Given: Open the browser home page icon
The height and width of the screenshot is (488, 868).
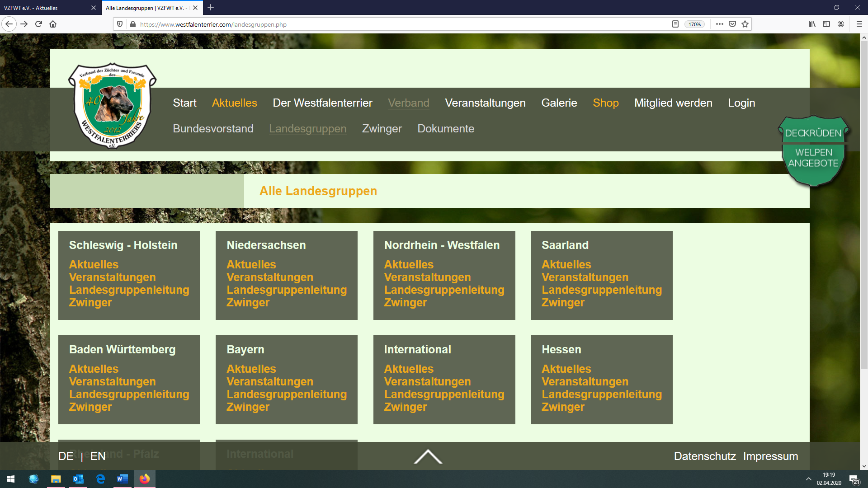Looking at the screenshot, I should [x=53, y=24].
